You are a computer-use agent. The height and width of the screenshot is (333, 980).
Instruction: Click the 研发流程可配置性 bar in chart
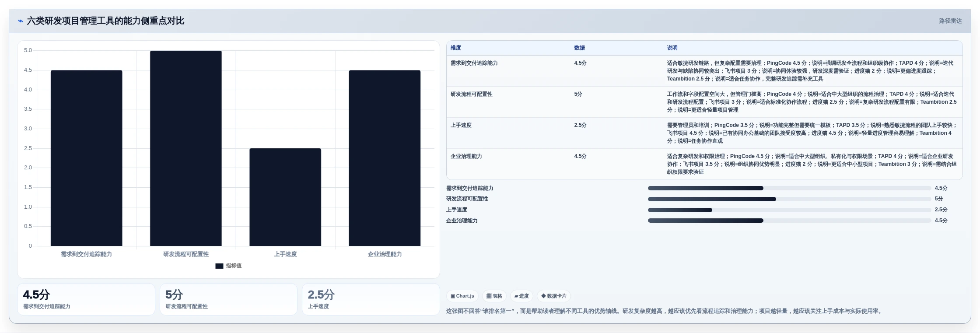[186, 148]
